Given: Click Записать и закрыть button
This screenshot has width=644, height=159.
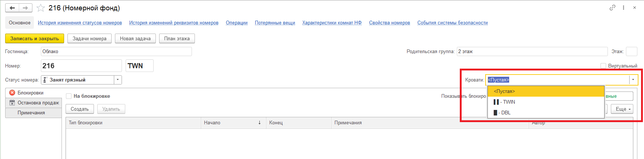Looking at the screenshot, I should [35, 38].
